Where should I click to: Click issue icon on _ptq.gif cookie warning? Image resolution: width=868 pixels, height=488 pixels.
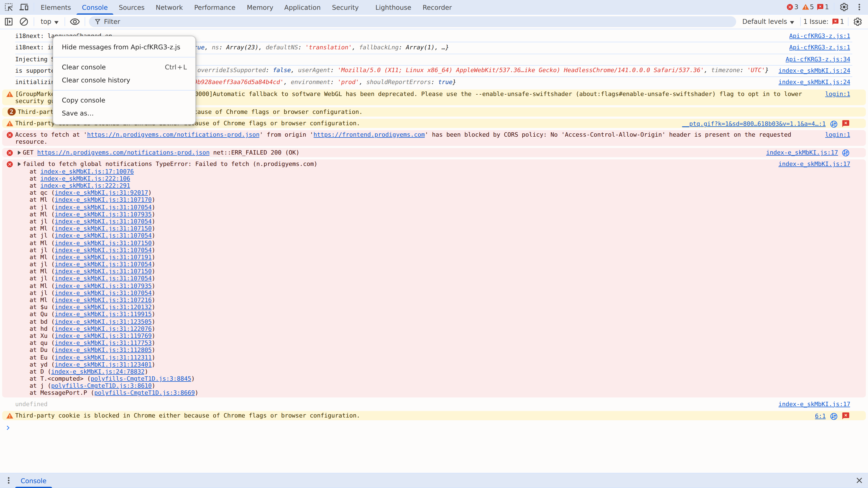[x=846, y=123]
